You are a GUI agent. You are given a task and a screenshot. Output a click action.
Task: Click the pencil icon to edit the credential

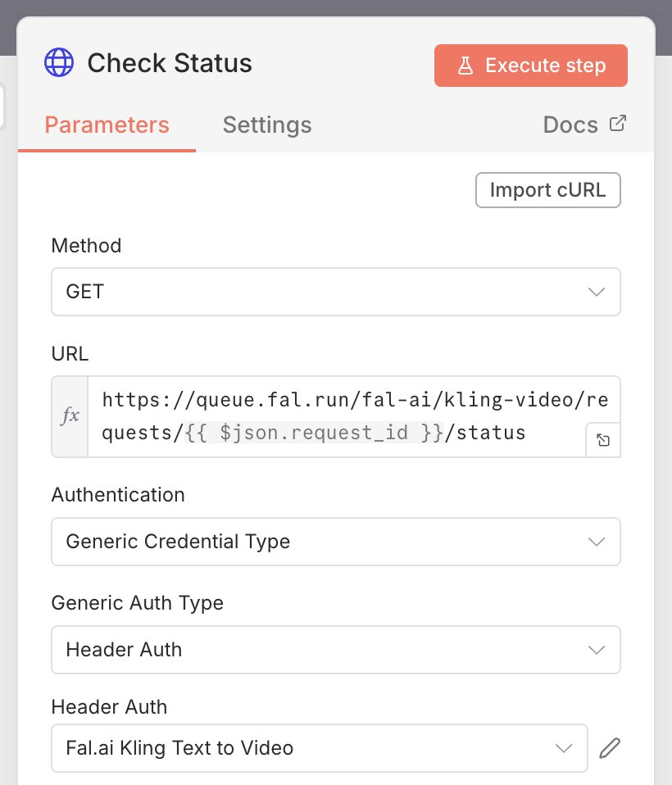(x=610, y=748)
